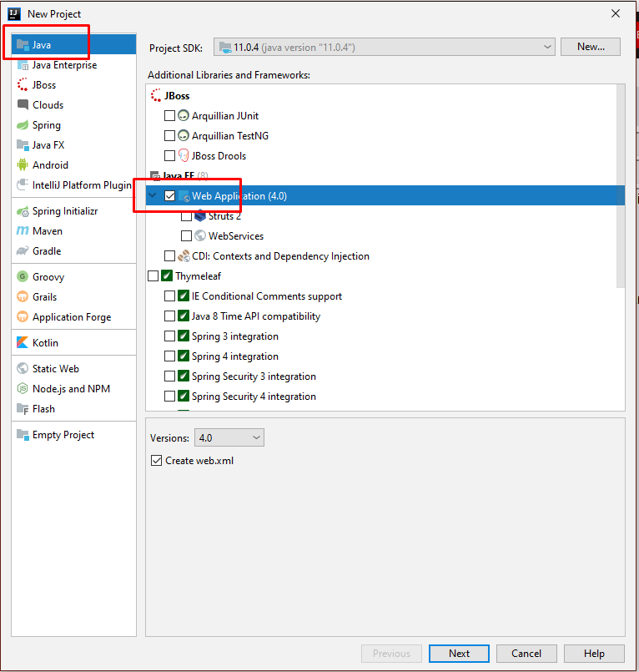
Task: Select the Groovy icon
Action: point(23,276)
